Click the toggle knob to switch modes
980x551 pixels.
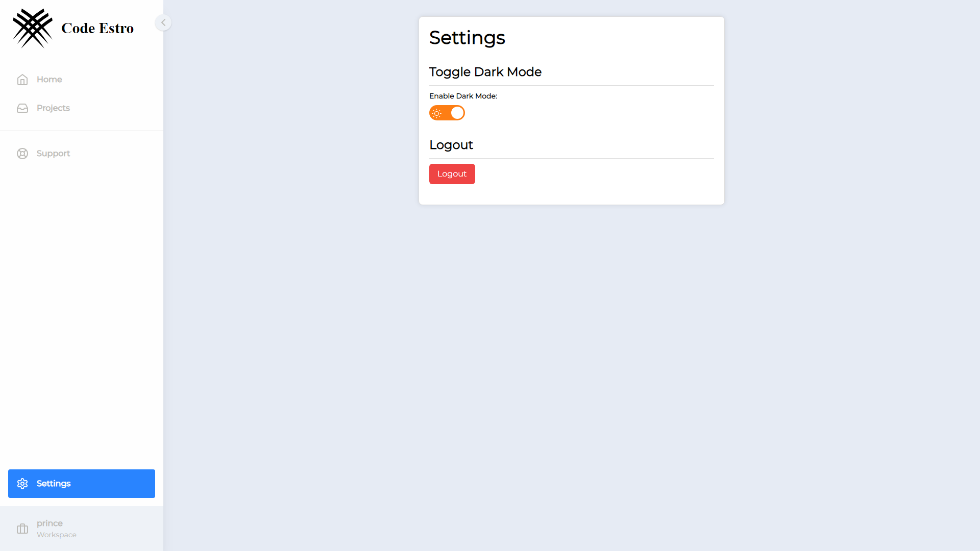click(457, 113)
